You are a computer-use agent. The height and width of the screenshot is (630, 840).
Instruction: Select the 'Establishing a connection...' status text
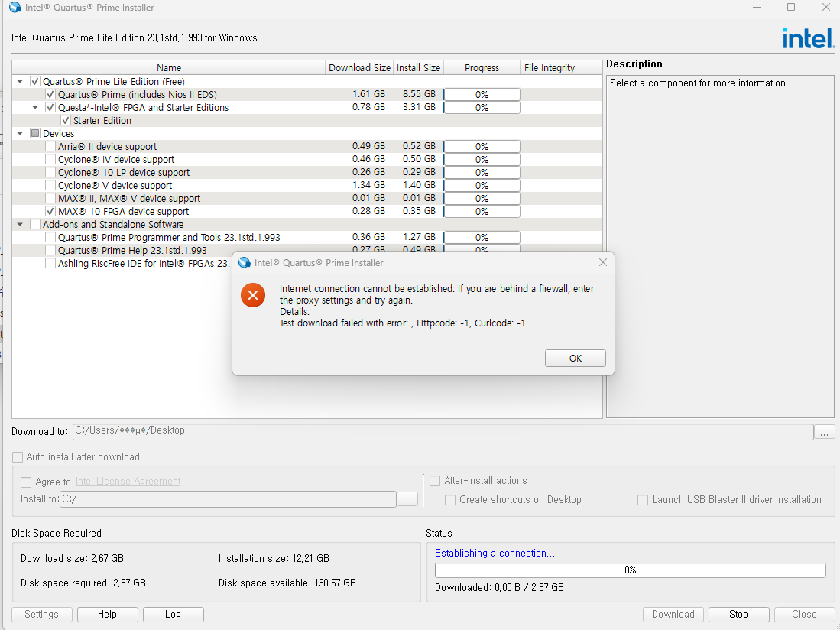coord(495,553)
